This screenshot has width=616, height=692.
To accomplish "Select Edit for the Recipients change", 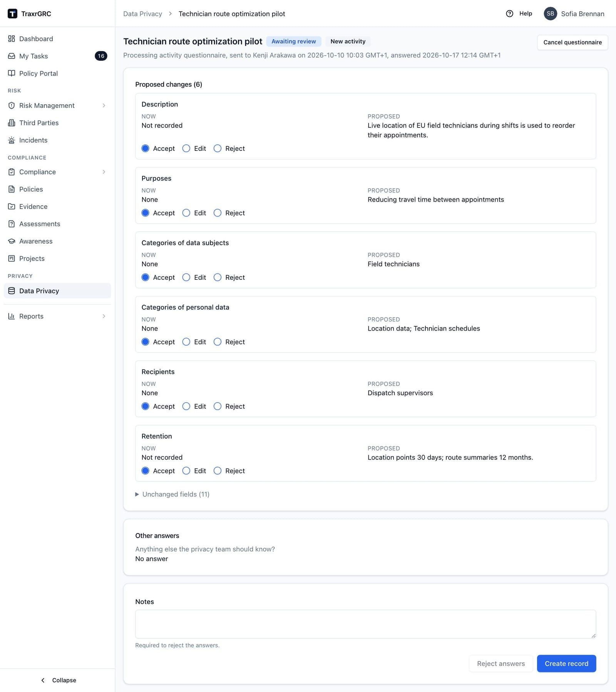I will point(186,406).
